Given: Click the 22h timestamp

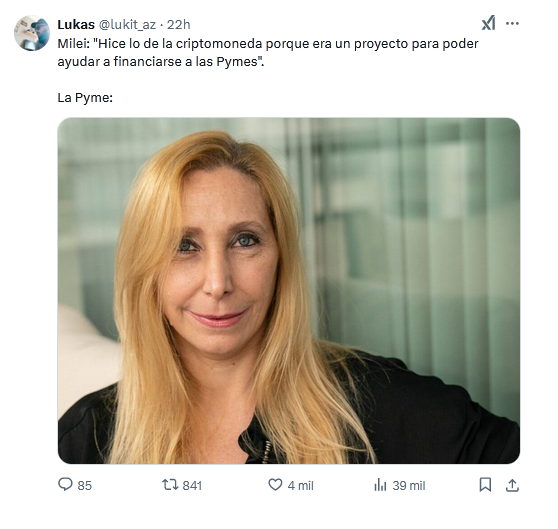Looking at the screenshot, I should (179, 25).
